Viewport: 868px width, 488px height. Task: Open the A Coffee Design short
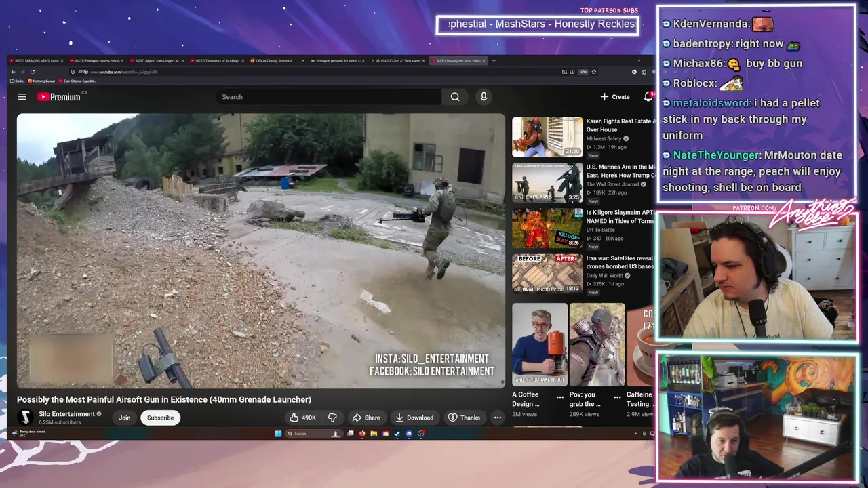(x=540, y=344)
